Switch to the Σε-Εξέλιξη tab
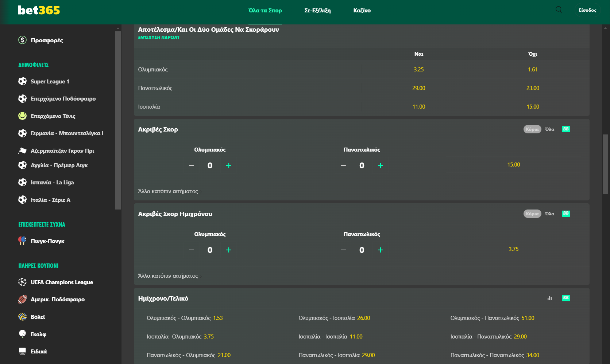Screen dimensions: 610x364 317,11
